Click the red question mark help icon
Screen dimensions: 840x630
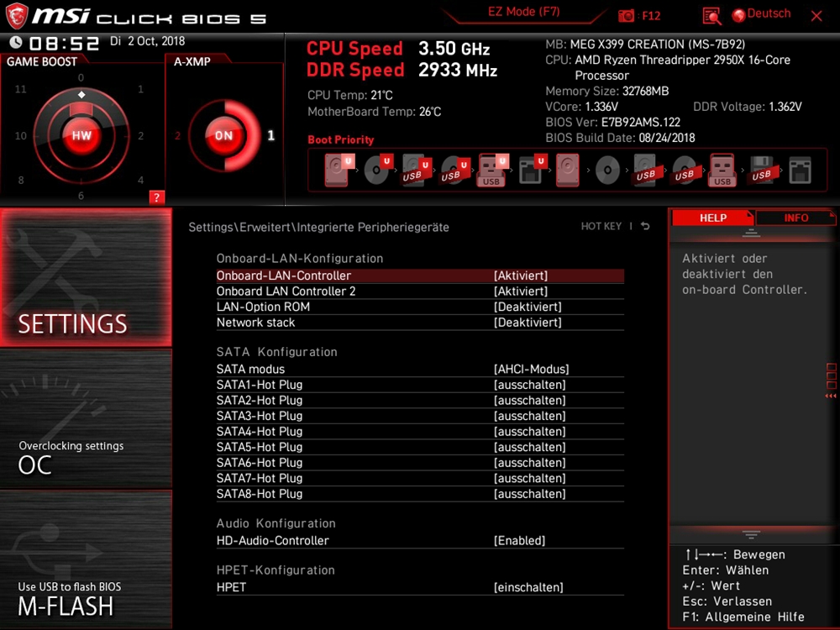[156, 197]
